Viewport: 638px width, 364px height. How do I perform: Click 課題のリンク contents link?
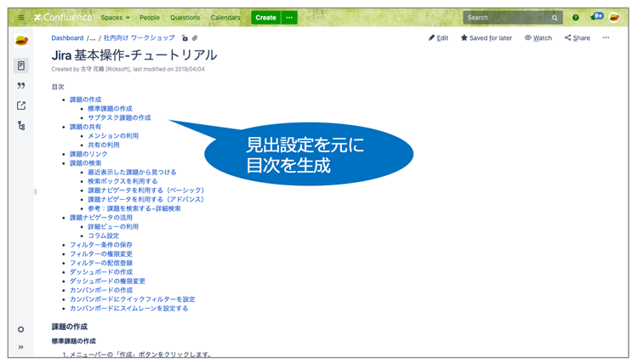point(88,154)
